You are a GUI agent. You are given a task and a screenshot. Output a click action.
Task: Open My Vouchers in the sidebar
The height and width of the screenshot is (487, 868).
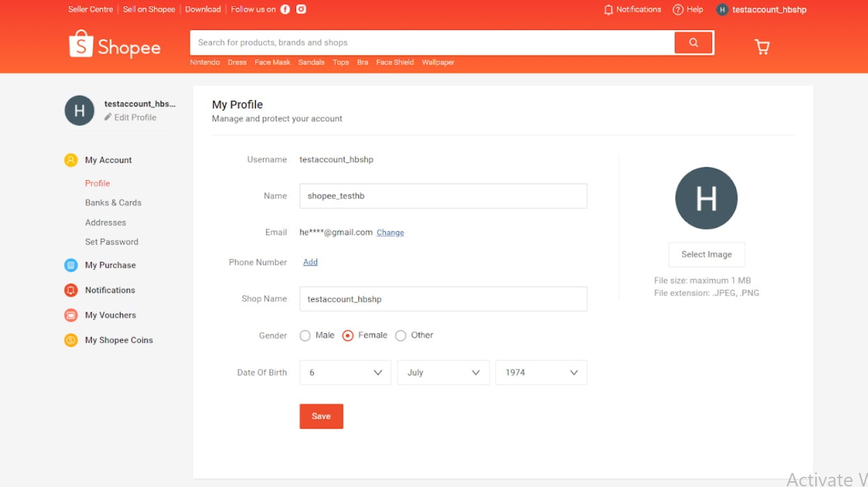(x=110, y=315)
